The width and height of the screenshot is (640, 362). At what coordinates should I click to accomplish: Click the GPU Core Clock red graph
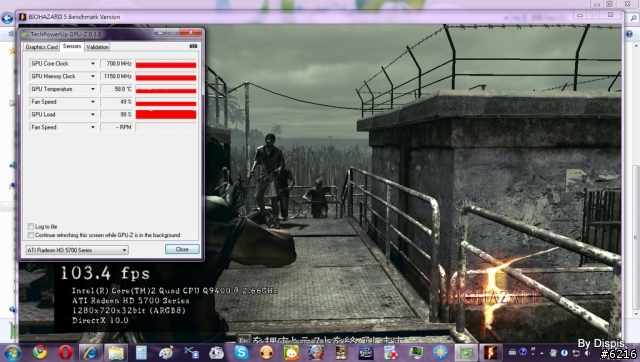[166, 64]
